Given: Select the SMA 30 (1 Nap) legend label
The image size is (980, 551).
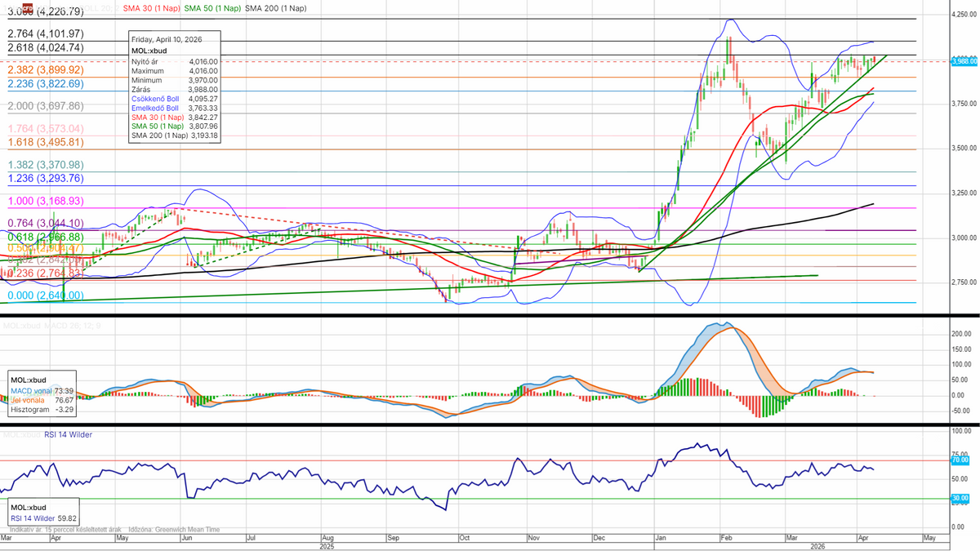Looking at the screenshot, I should pyautogui.click(x=150, y=8).
